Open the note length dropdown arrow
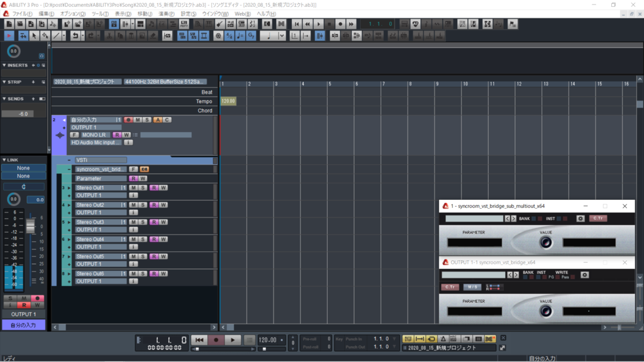The height and width of the screenshot is (362, 644). pyautogui.click(x=282, y=36)
